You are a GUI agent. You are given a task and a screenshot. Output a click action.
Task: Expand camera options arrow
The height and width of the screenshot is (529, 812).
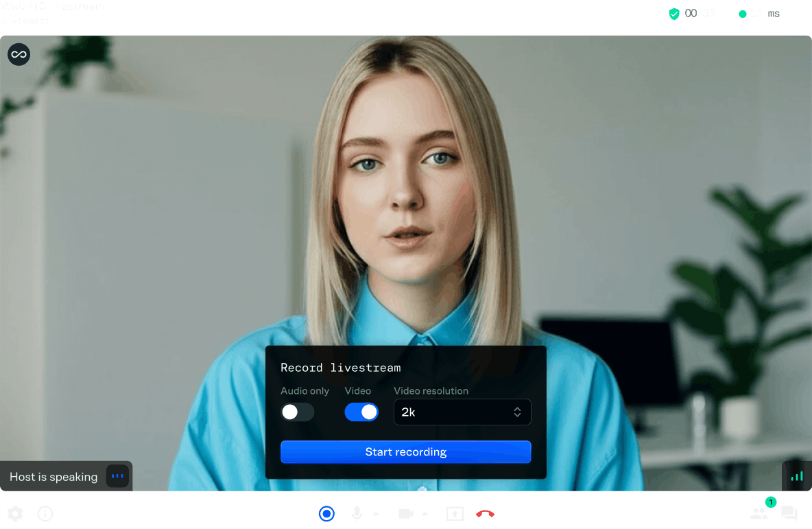tap(425, 514)
